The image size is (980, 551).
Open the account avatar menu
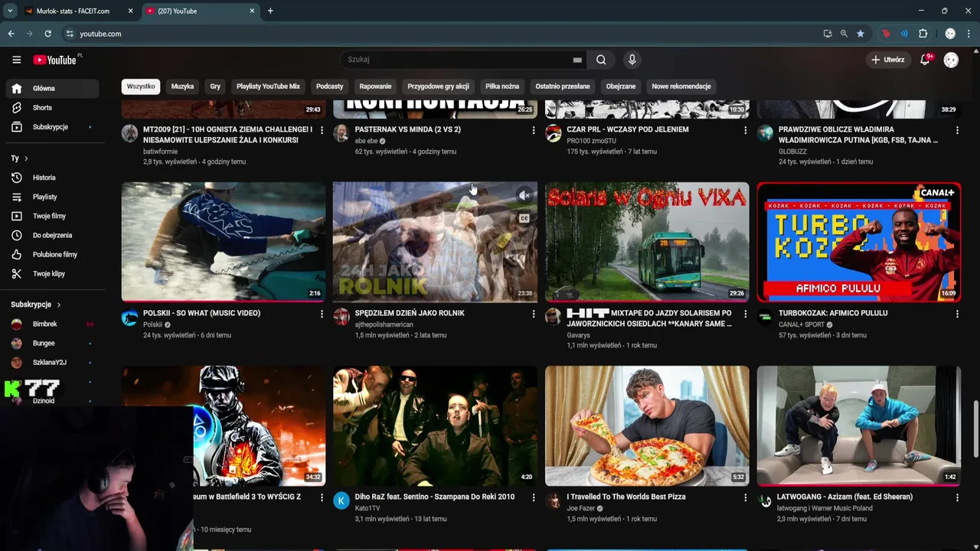(x=951, y=60)
